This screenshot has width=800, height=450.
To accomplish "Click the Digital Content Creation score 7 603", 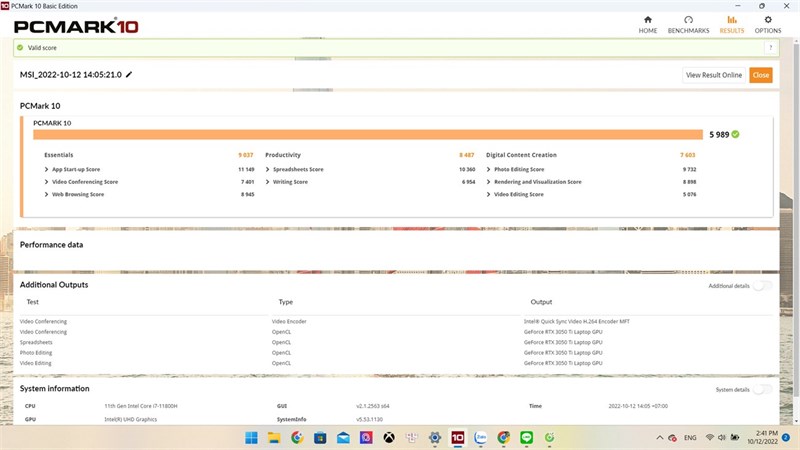I will [687, 155].
